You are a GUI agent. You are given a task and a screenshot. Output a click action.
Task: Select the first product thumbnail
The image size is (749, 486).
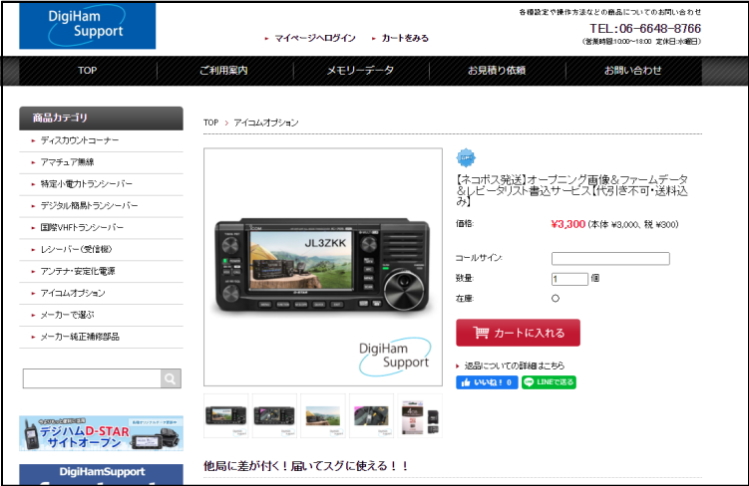pos(226,416)
